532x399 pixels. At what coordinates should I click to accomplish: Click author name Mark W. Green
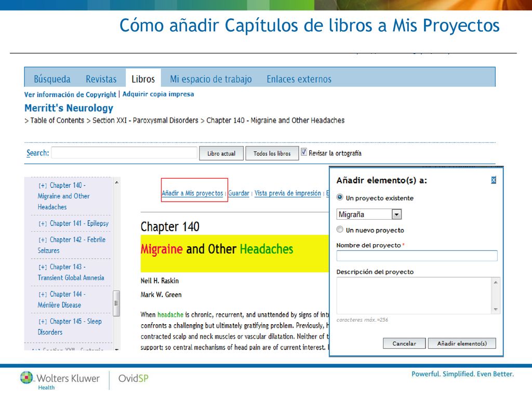click(x=161, y=295)
